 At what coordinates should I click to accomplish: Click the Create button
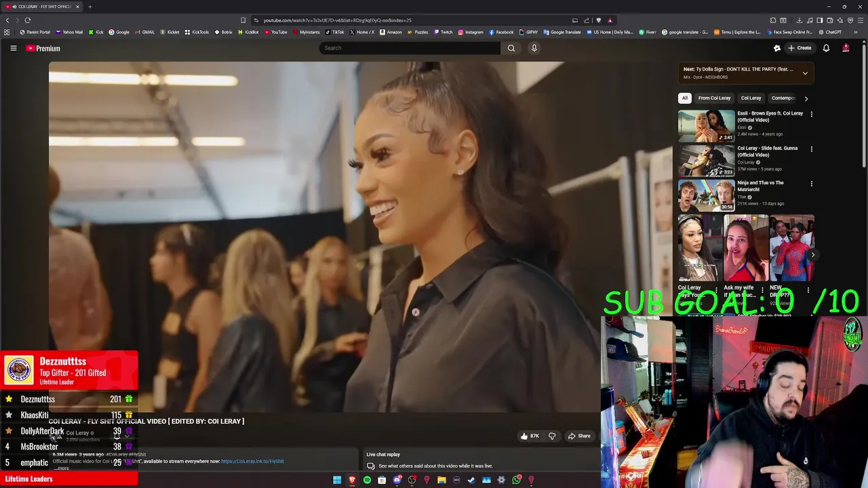[x=800, y=48]
